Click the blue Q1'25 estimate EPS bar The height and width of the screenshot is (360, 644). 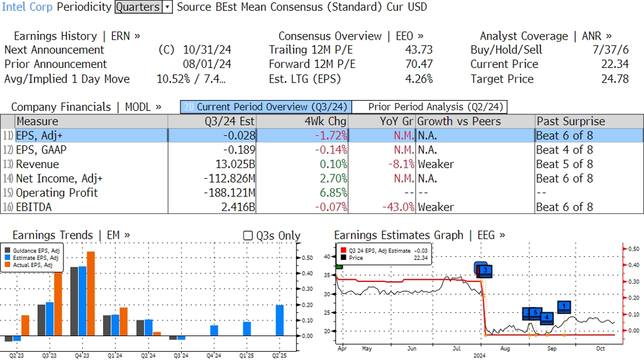247,329
